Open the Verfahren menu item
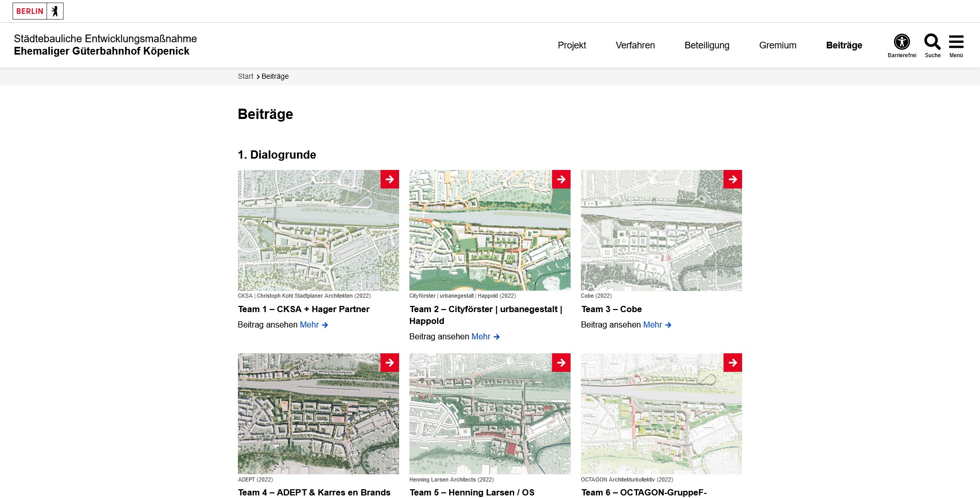Screen dimensions: 980x498 coord(635,45)
